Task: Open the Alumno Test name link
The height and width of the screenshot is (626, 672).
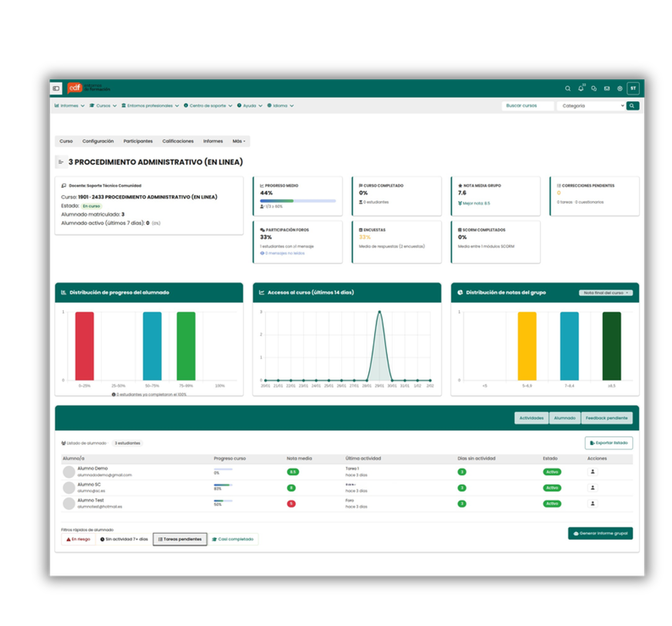Action: click(90, 500)
